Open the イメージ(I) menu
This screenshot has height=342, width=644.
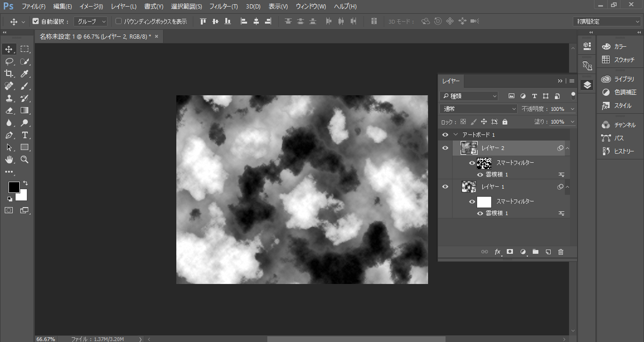91,7
